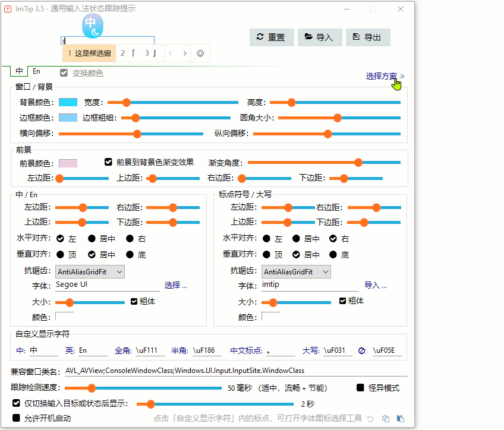Image resolution: width=504 pixels, height=430 pixels.
Task: Click the 重置 reset button
Action: click(x=272, y=37)
